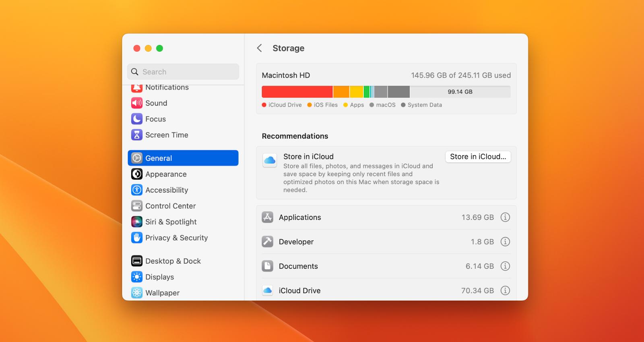Image resolution: width=644 pixels, height=342 pixels.
Task: Click the Control Center switches icon
Action: point(137,206)
